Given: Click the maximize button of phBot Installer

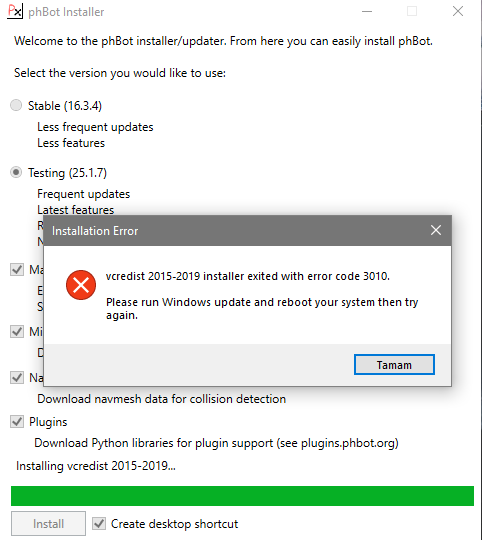Looking at the screenshot, I should tap(412, 11).
